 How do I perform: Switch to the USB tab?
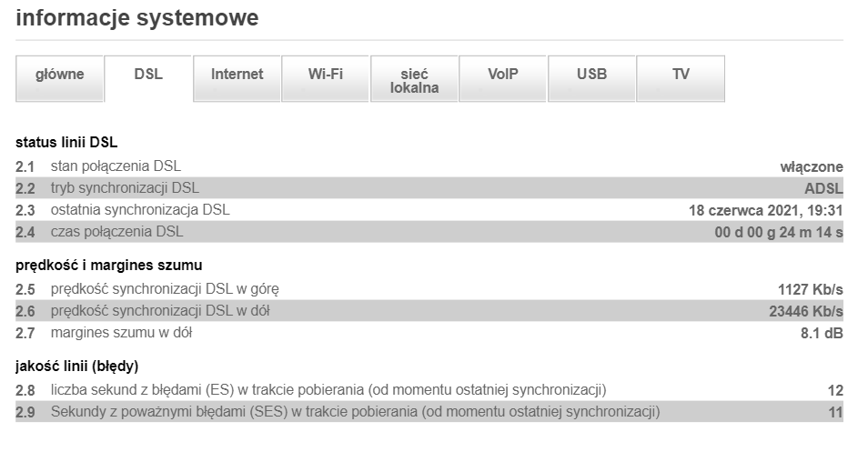point(591,75)
